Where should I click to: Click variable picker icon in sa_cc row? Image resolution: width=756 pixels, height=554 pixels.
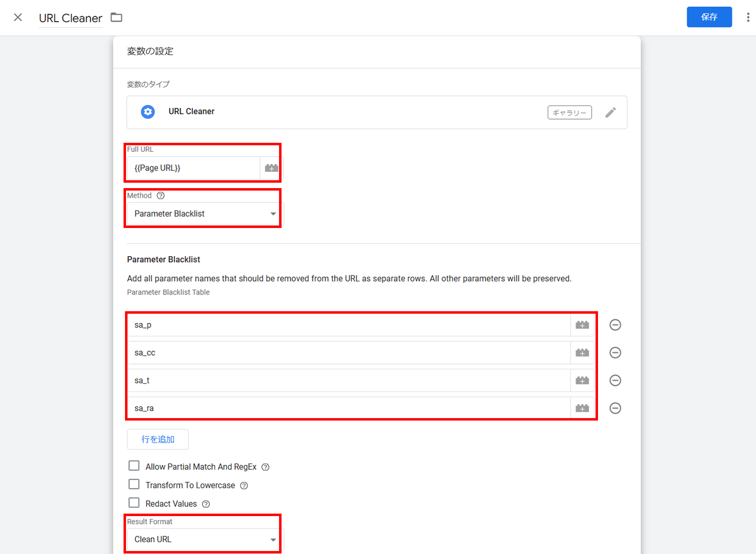click(582, 353)
